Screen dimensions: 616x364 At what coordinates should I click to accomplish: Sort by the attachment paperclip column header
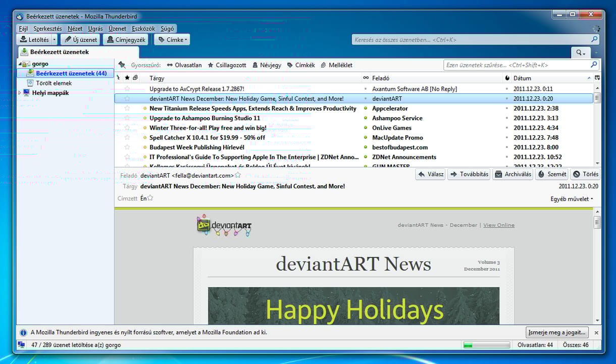click(x=135, y=78)
